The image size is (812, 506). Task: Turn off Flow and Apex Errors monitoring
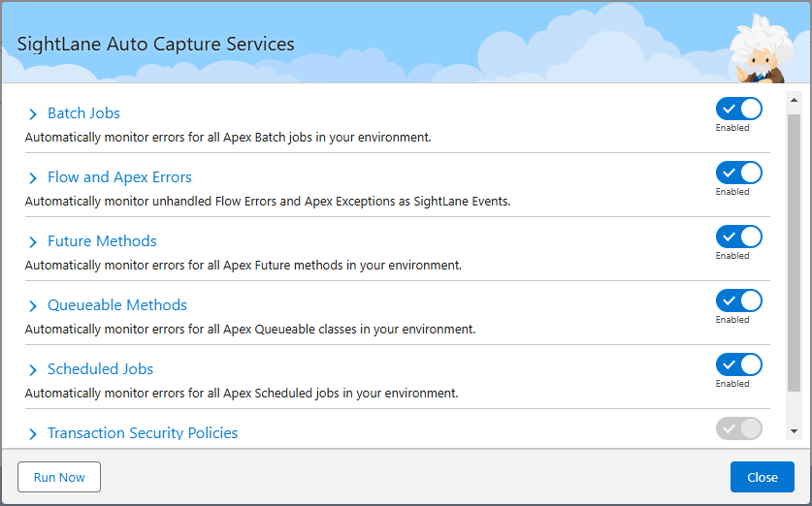point(738,173)
